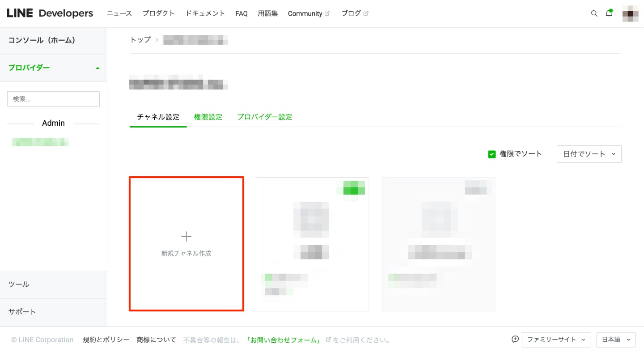Switch to the 権限設定 tab
This screenshot has width=644, height=353.
tap(208, 117)
